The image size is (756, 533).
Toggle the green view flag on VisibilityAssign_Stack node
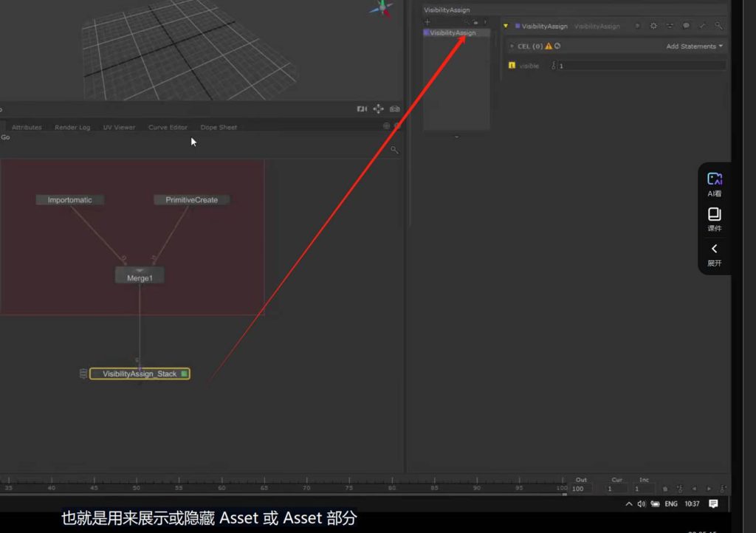pos(184,374)
